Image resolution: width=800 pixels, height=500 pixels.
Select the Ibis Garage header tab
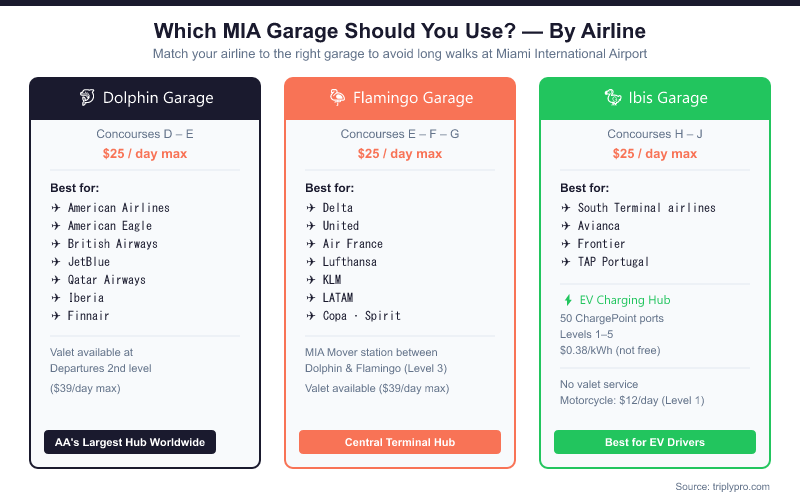pos(655,98)
